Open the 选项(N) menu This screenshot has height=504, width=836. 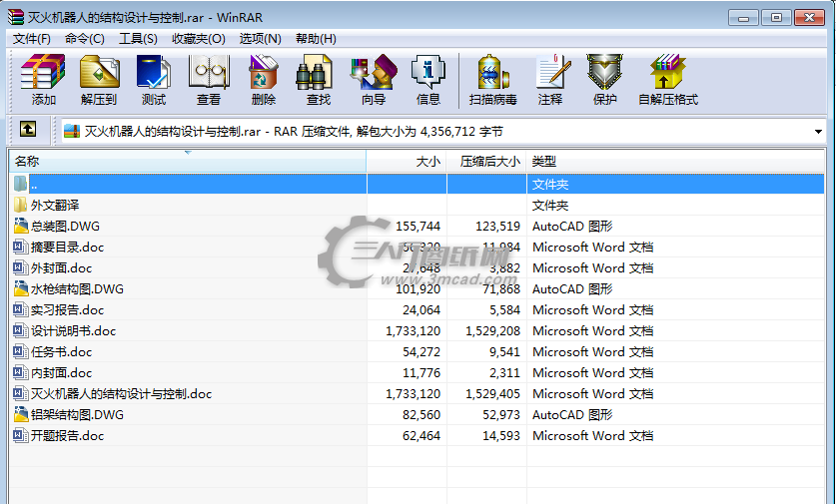point(260,39)
